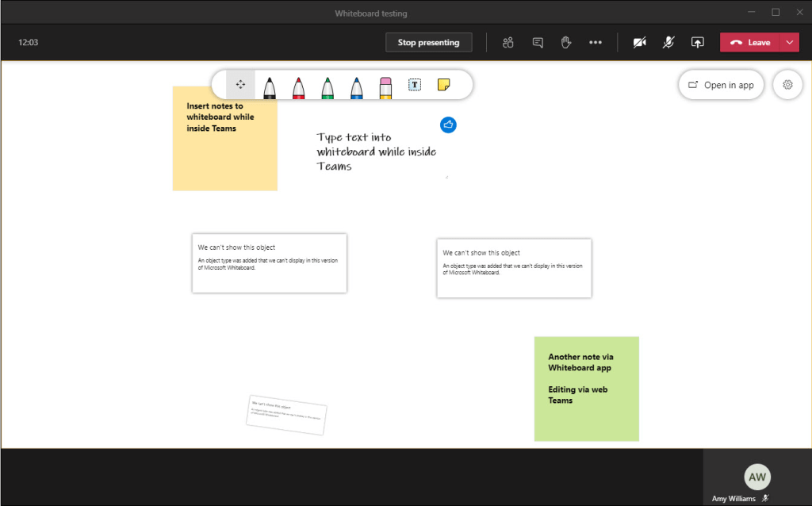Click Stop presenting button
This screenshot has height=506, width=812.
(428, 43)
